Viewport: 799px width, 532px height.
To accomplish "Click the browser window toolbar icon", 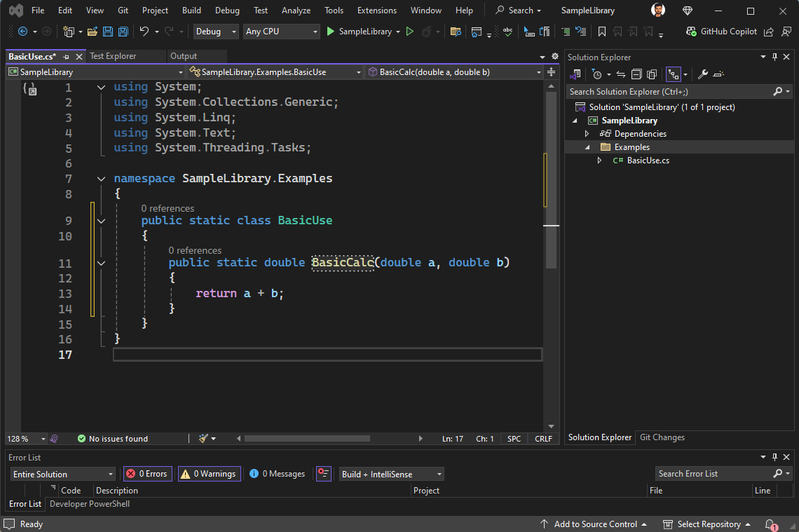I will coord(476,32).
